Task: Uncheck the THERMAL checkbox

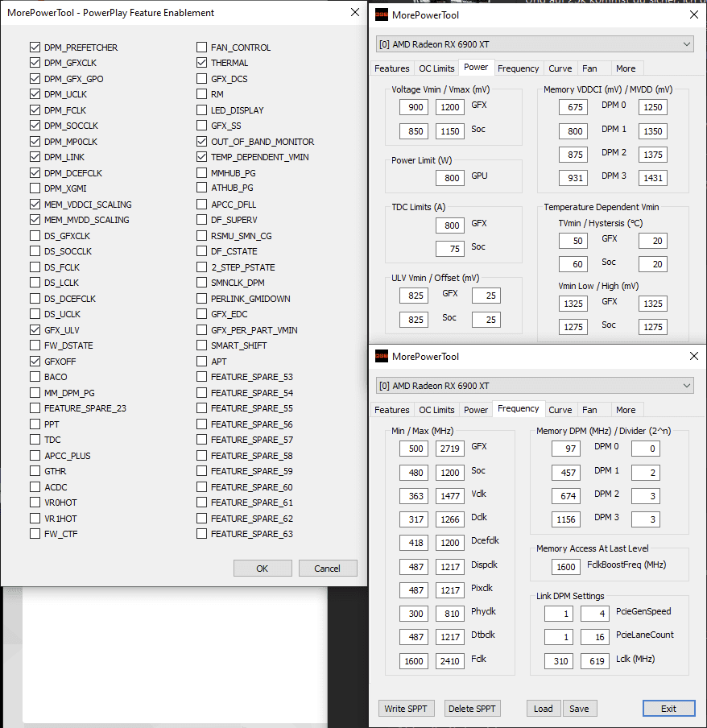Action: (201, 62)
